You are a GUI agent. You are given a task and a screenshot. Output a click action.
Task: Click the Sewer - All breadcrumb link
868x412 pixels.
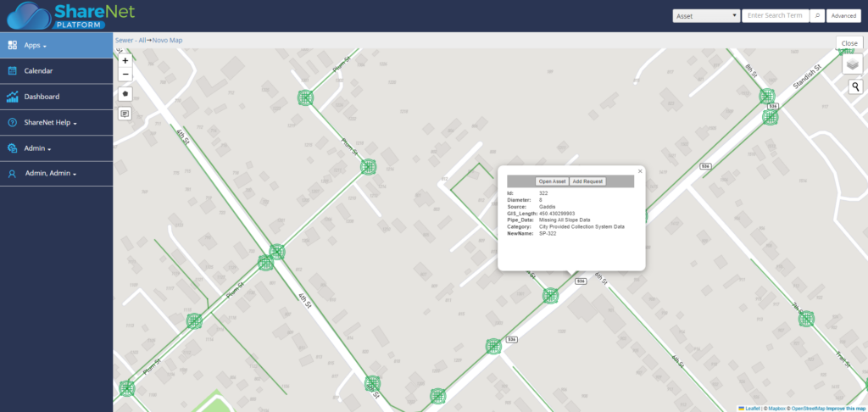click(x=131, y=41)
